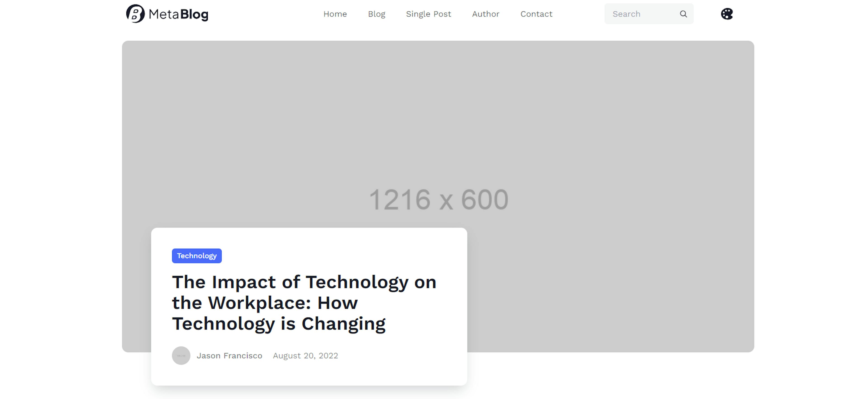868x399 pixels.
Task: Expand the Single Post navigation item
Action: tap(429, 14)
